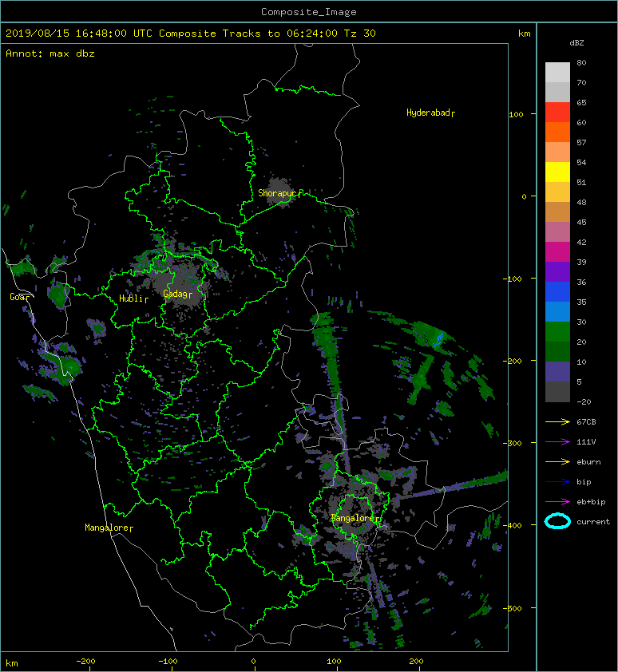Click the 67CB legend label
The height and width of the screenshot is (672, 618).
[586, 421]
